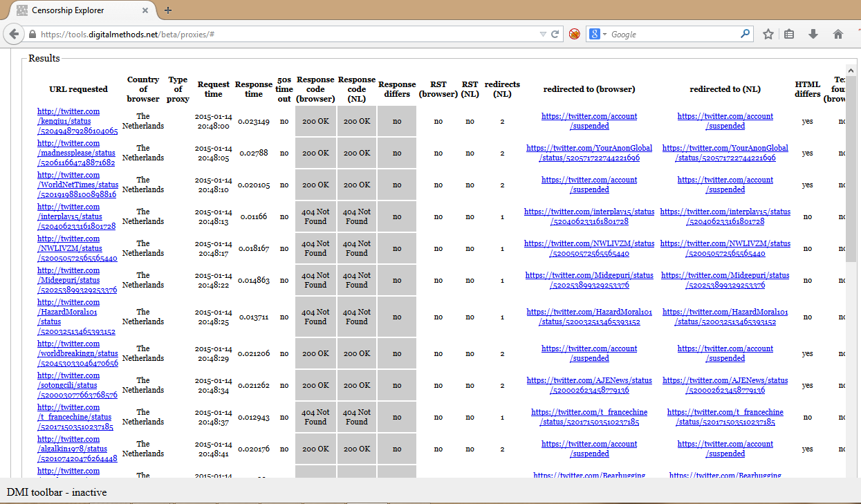Open the downloads arrow icon

coord(813,34)
